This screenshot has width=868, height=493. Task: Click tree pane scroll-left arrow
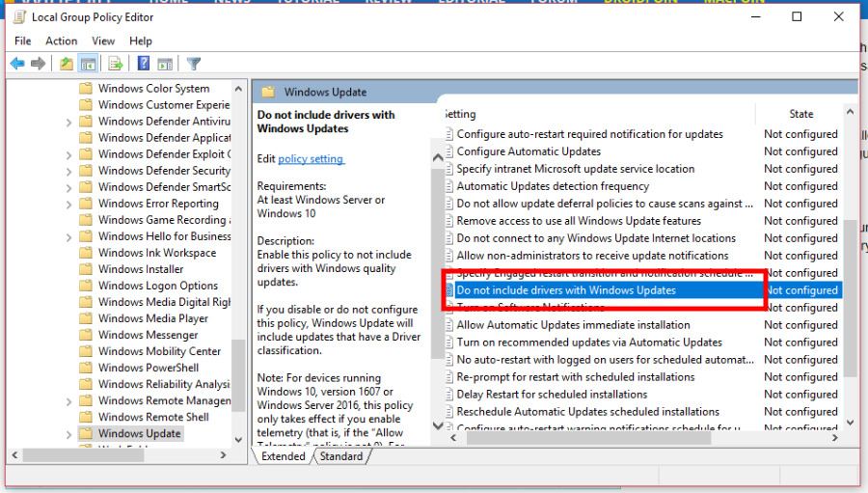tap(14, 454)
